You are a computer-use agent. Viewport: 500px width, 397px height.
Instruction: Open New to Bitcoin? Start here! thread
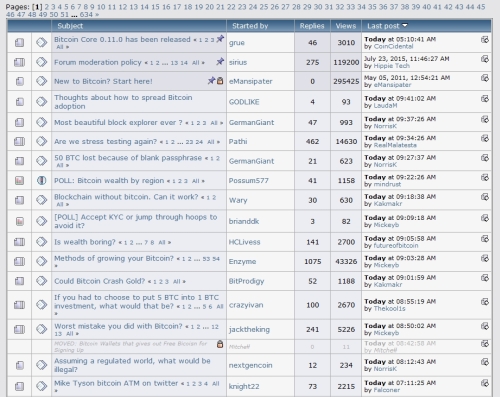pos(103,81)
